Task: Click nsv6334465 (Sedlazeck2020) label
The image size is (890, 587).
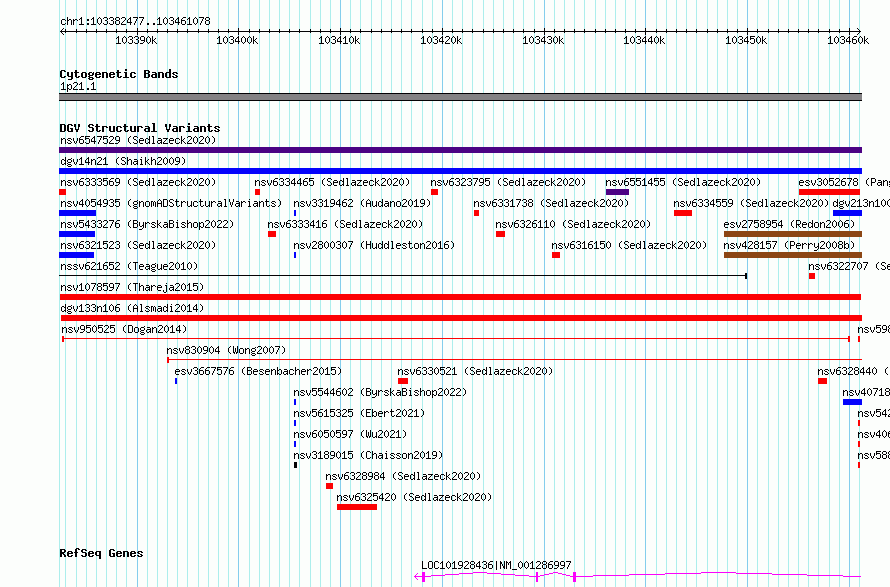Action: coord(332,182)
